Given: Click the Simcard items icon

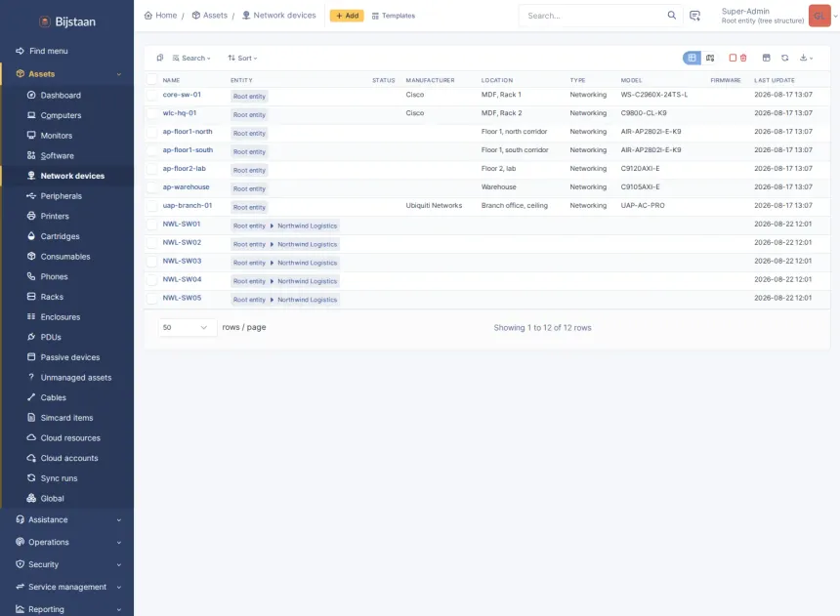Looking at the screenshot, I should pos(31,417).
